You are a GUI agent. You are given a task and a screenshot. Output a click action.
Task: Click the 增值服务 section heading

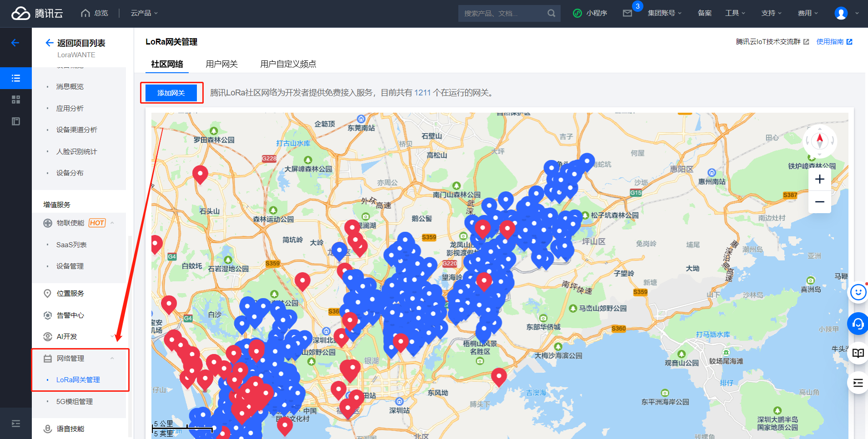coord(57,205)
